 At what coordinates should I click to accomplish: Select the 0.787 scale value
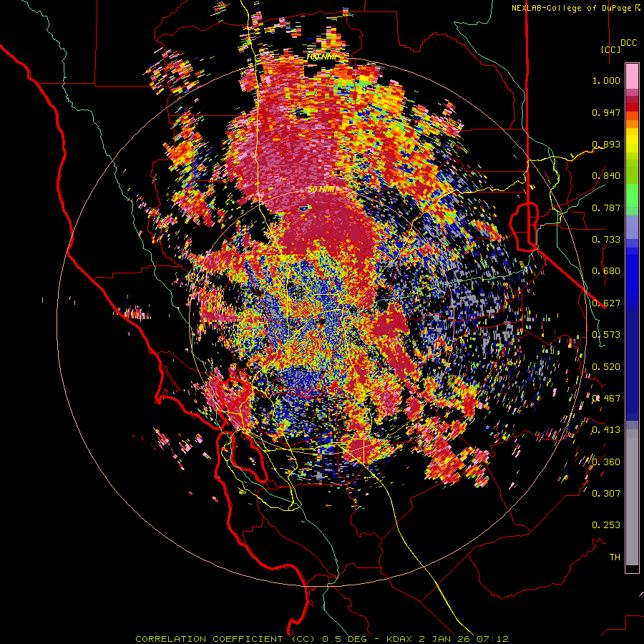click(606, 208)
